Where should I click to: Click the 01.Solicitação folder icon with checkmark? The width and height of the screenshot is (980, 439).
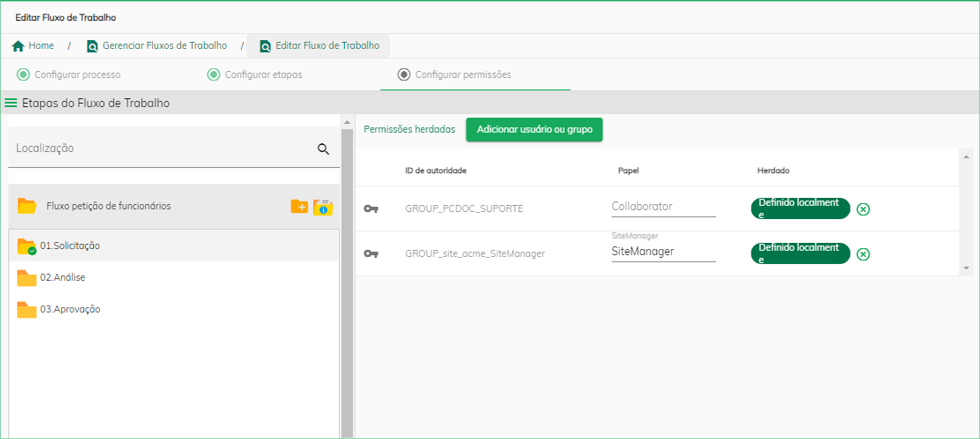[27, 246]
